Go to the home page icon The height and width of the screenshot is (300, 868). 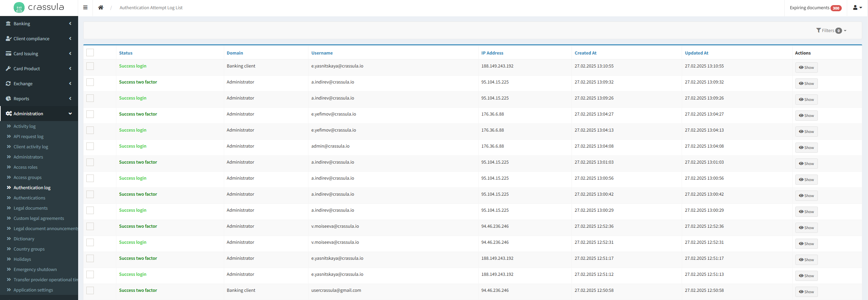[x=101, y=7]
